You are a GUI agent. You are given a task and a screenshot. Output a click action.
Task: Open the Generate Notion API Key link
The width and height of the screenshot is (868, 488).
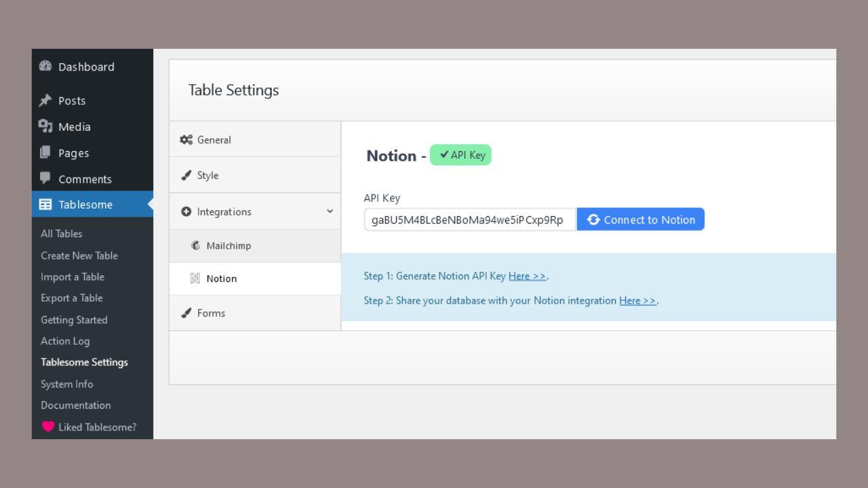527,276
